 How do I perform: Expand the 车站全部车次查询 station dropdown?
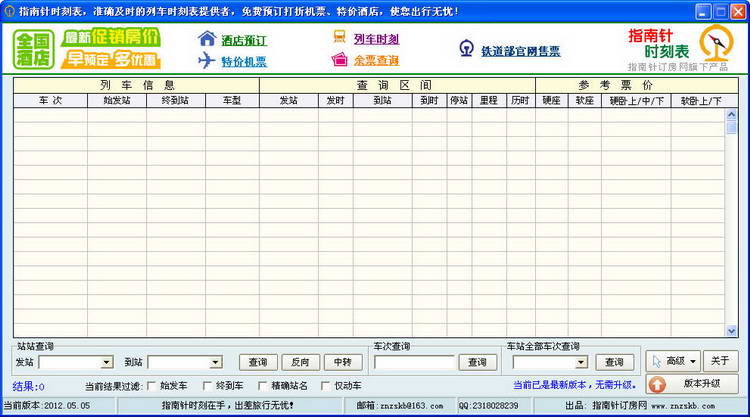581,362
